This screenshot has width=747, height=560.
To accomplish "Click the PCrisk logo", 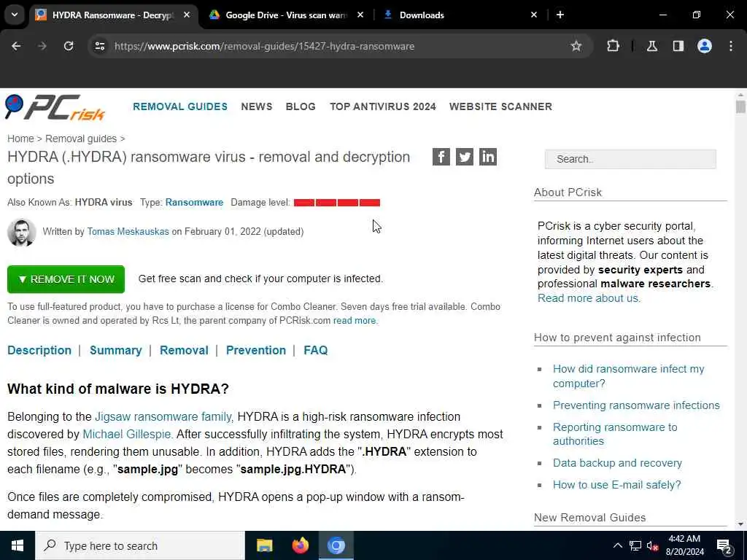I will click(x=55, y=107).
